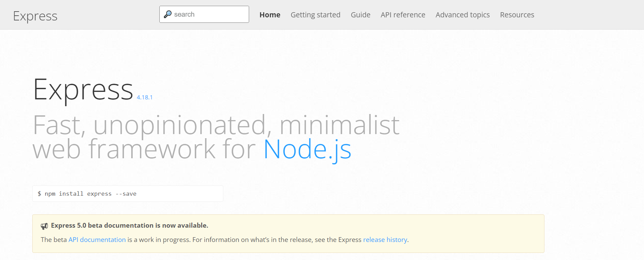Click the Express logo in header
The height and width of the screenshot is (260, 644).
pyautogui.click(x=35, y=16)
